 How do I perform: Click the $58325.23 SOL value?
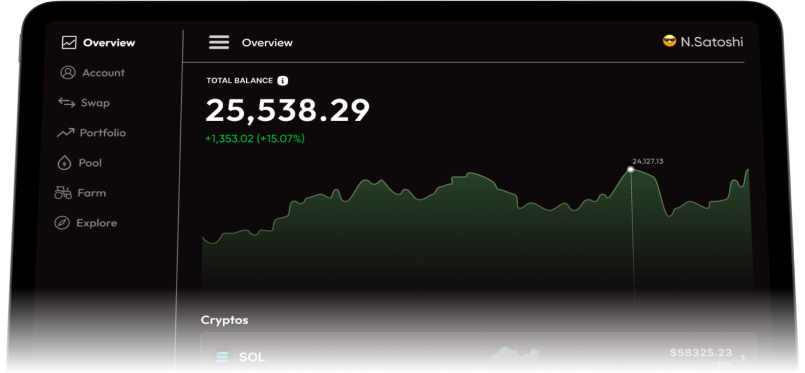701,352
